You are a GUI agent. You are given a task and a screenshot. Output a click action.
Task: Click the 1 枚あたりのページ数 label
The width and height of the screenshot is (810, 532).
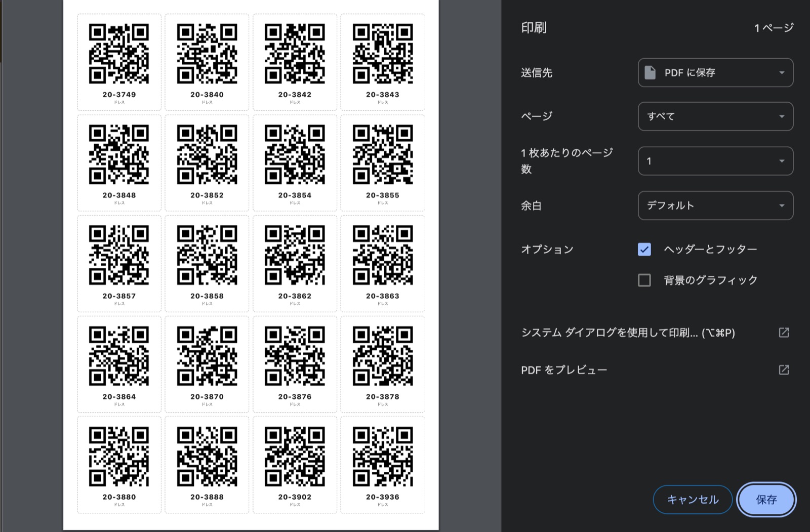pyautogui.click(x=567, y=161)
